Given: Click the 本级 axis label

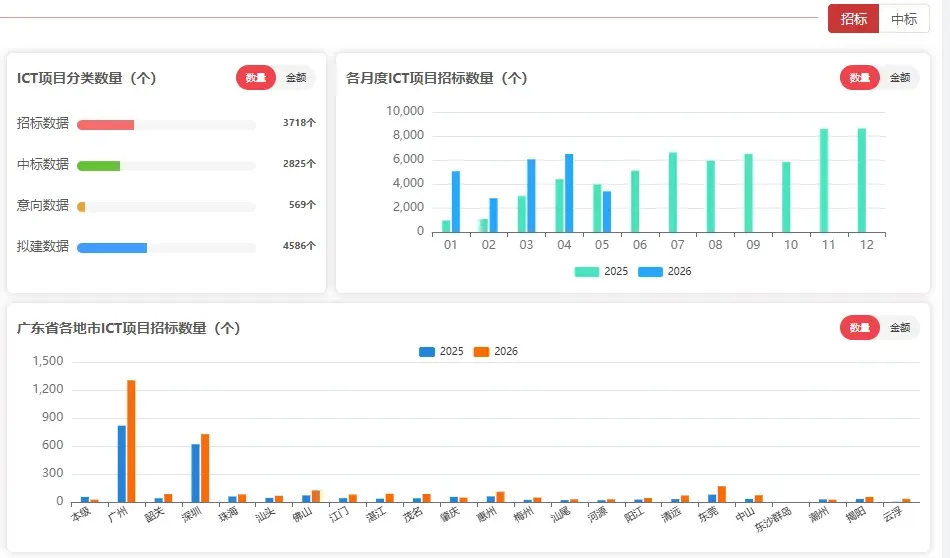Looking at the screenshot, I should click(x=81, y=513).
